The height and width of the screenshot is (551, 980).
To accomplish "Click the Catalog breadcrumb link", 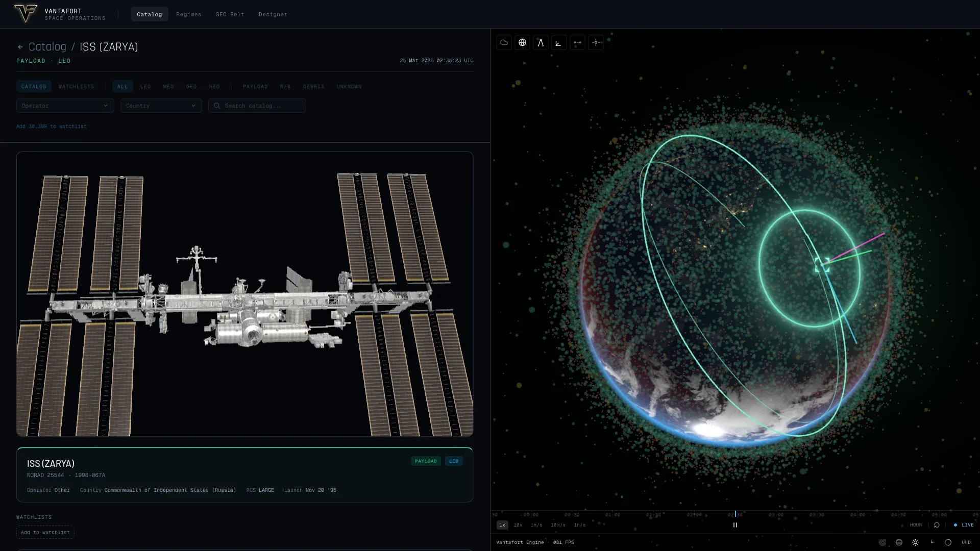I will (x=47, y=47).
